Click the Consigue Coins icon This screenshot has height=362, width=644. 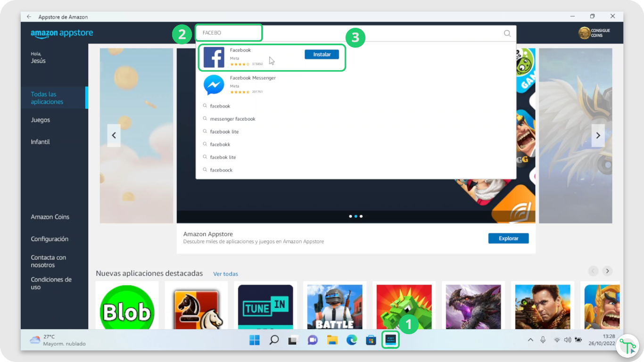[x=585, y=33]
